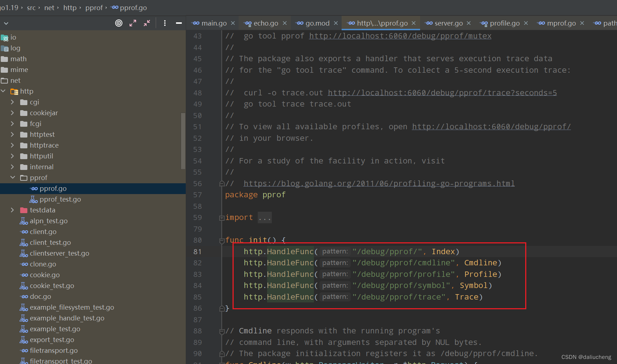Image resolution: width=617 pixels, height=364 pixels.
Task: Click the Select Opened File target icon
Action: tap(118, 23)
